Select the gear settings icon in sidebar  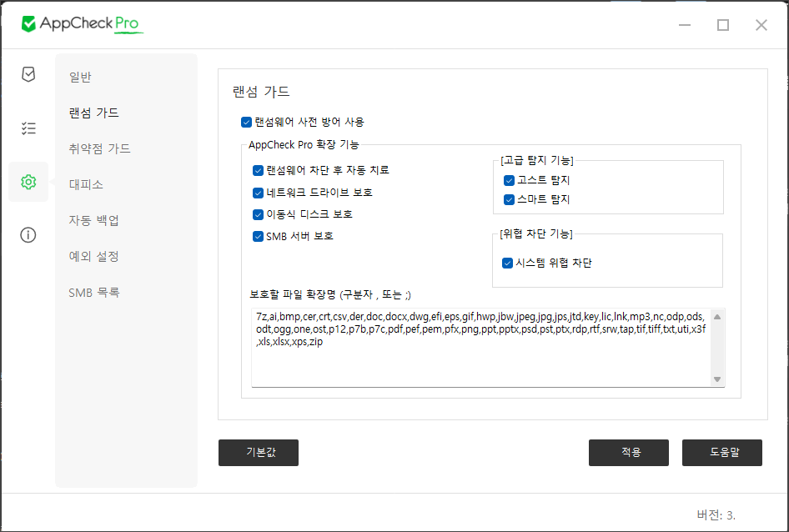coord(28,182)
